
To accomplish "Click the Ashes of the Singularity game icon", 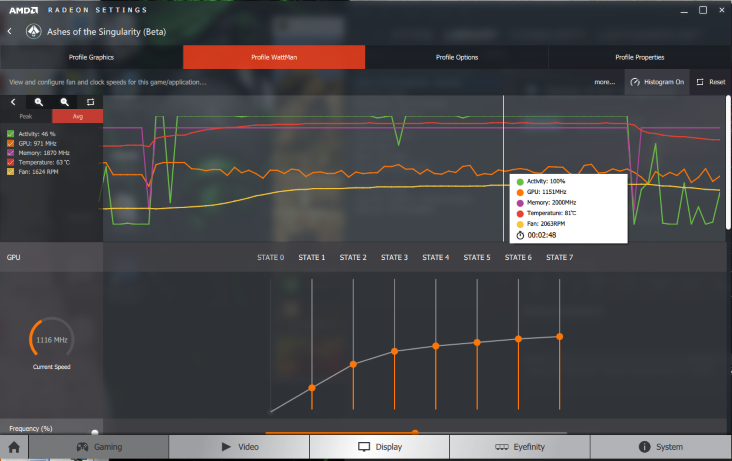I will [x=33, y=31].
